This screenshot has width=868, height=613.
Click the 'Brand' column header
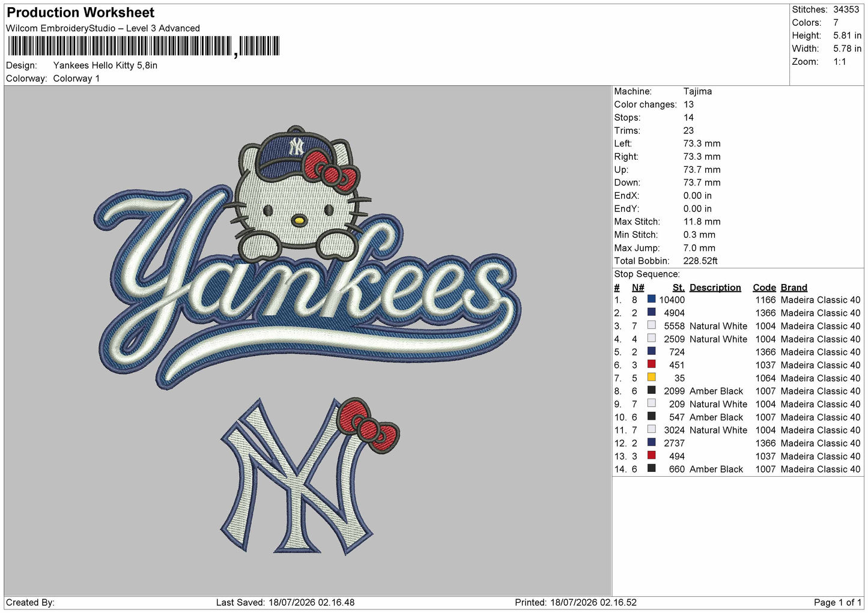(794, 288)
